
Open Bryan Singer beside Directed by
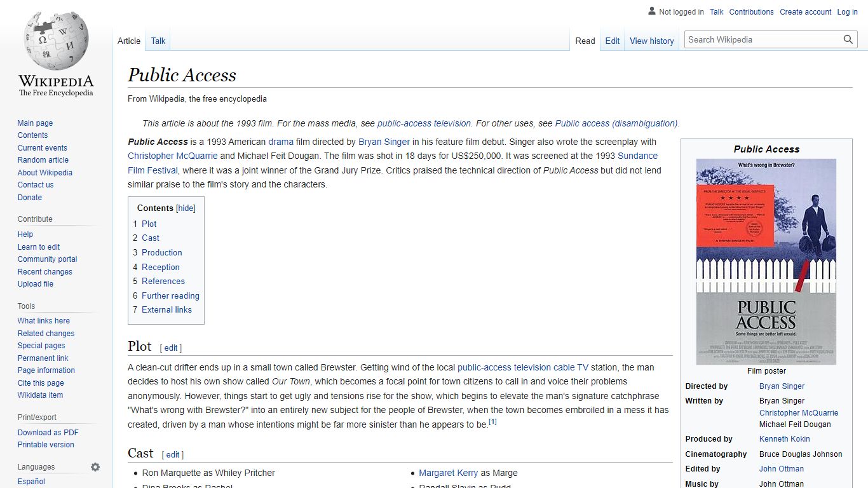pos(782,386)
